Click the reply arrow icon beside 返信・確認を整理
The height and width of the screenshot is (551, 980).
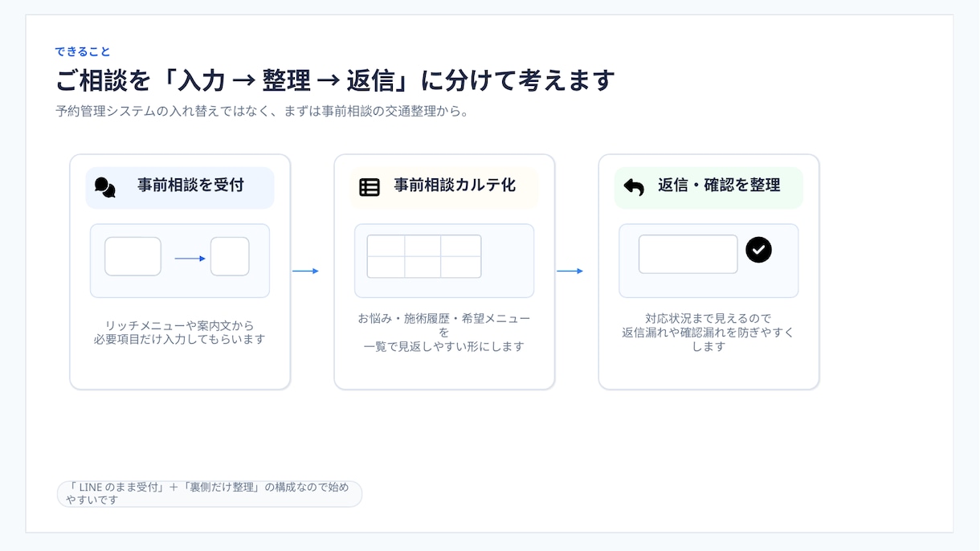(634, 187)
